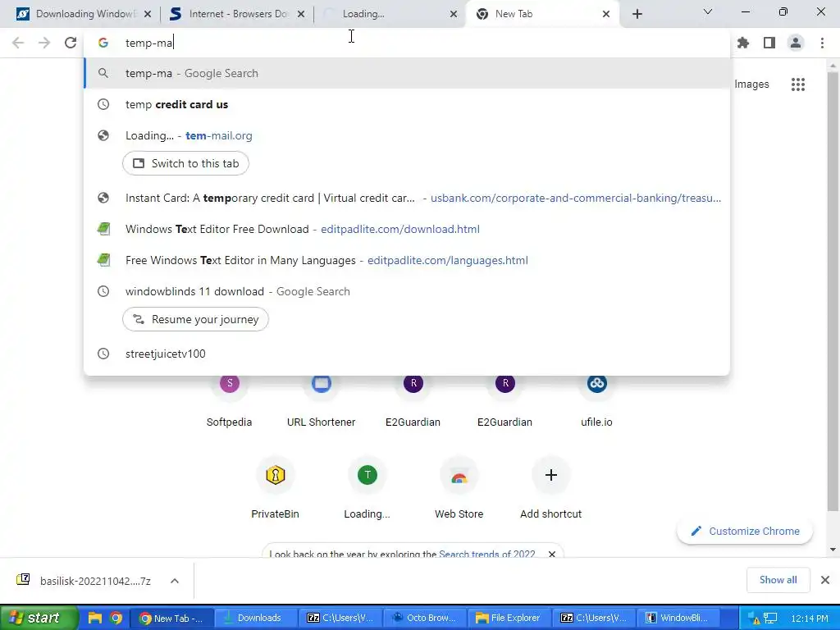The width and height of the screenshot is (840, 630).
Task: Expand the basilisk download options chevron
Action: click(175, 581)
